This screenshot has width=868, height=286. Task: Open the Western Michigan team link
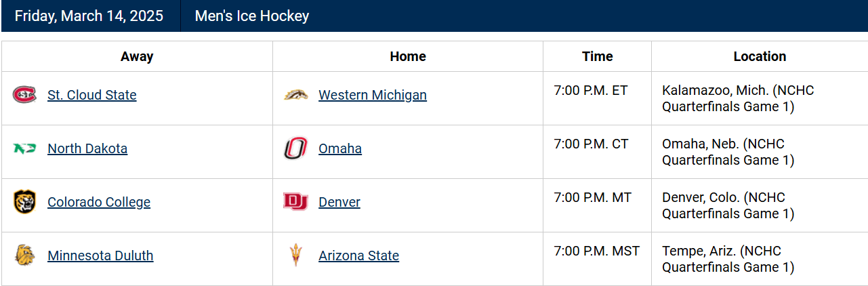373,95
